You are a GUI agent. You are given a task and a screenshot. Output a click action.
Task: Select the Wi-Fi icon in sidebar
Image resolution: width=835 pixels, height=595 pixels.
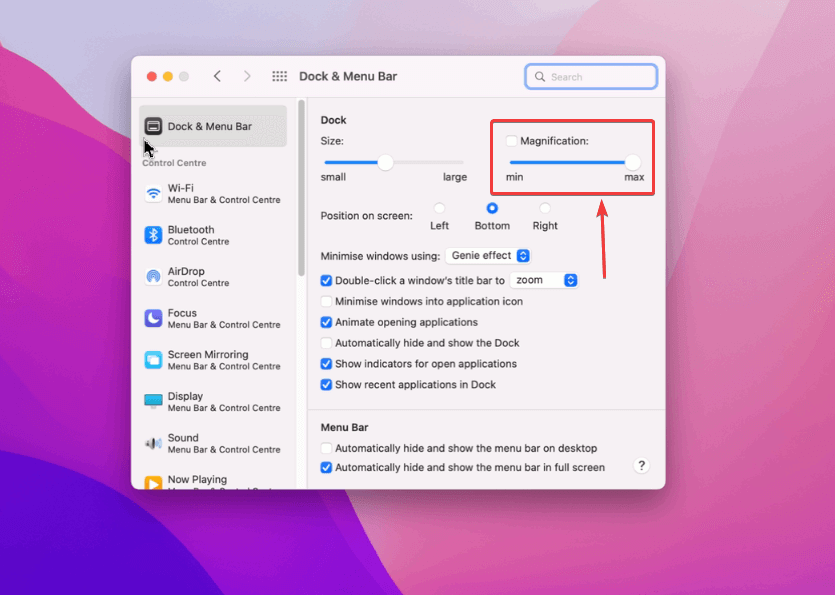[x=153, y=193]
